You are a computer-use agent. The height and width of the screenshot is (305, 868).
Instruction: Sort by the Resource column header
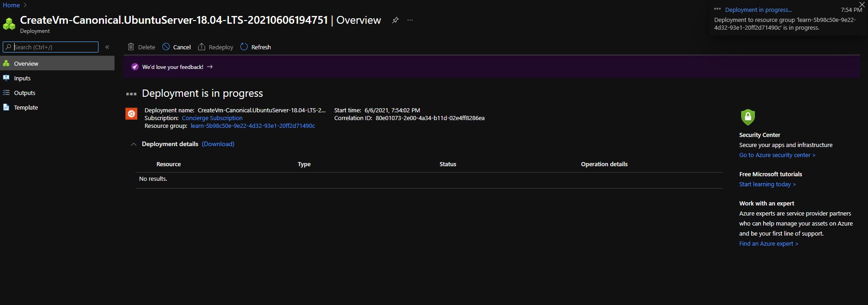[168, 164]
